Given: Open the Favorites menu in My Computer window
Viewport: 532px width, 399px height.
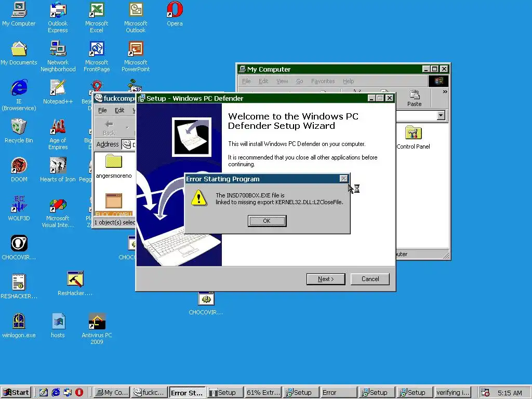Looking at the screenshot, I should pos(323,81).
